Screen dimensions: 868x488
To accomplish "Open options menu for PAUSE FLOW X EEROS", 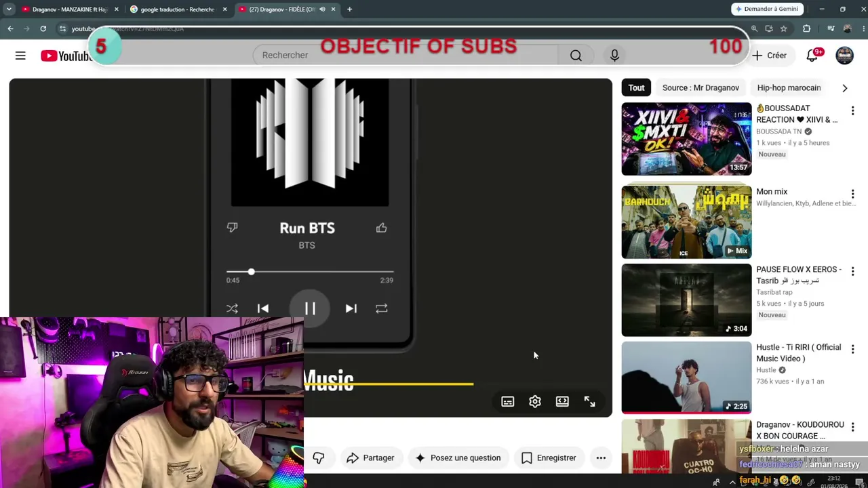I will click(852, 271).
